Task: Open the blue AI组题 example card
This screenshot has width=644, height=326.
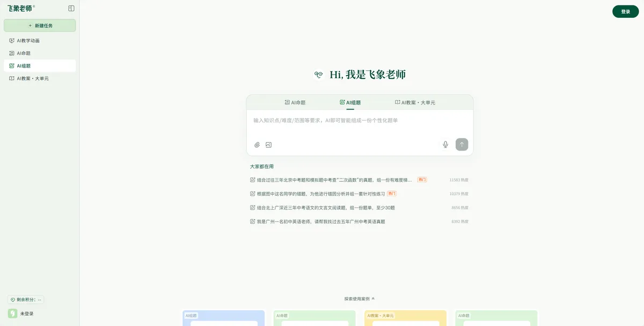Action: 223,318
